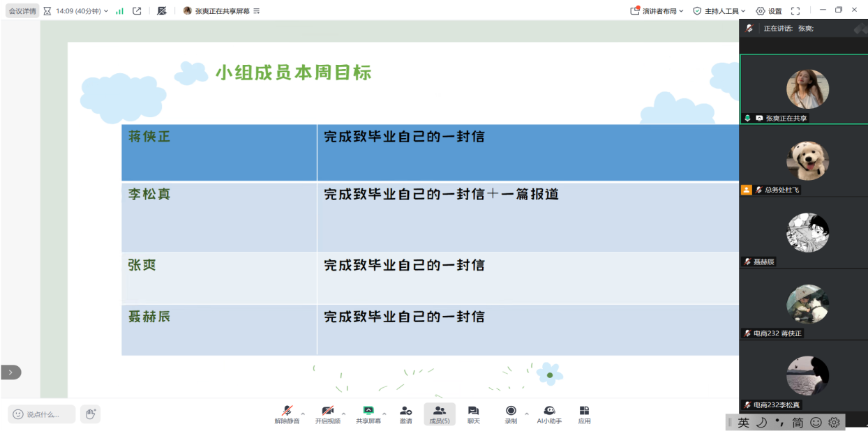Expand the left side panel arrow
868x431 pixels.
click(x=10, y=372)
